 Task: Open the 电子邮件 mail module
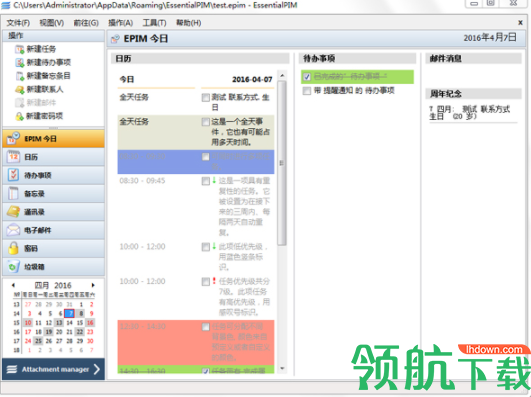tap(54, 230)
